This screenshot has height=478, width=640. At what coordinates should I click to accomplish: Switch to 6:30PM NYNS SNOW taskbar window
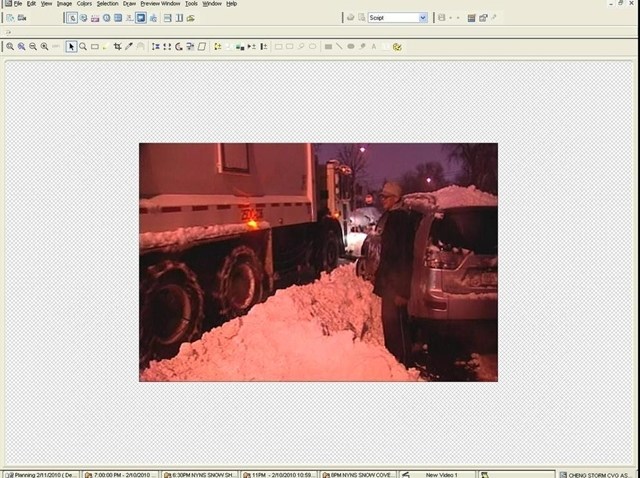[x=200, y=475]
